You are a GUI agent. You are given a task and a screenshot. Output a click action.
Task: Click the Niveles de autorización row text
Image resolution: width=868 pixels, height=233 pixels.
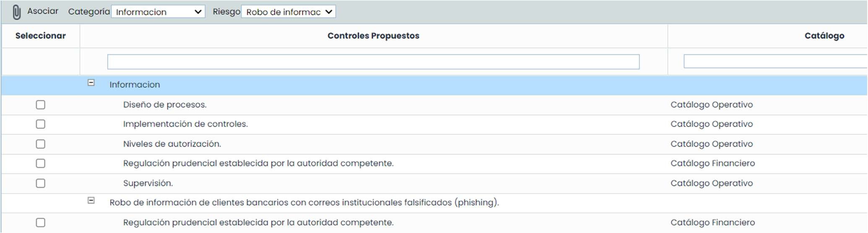click(172, 144)
